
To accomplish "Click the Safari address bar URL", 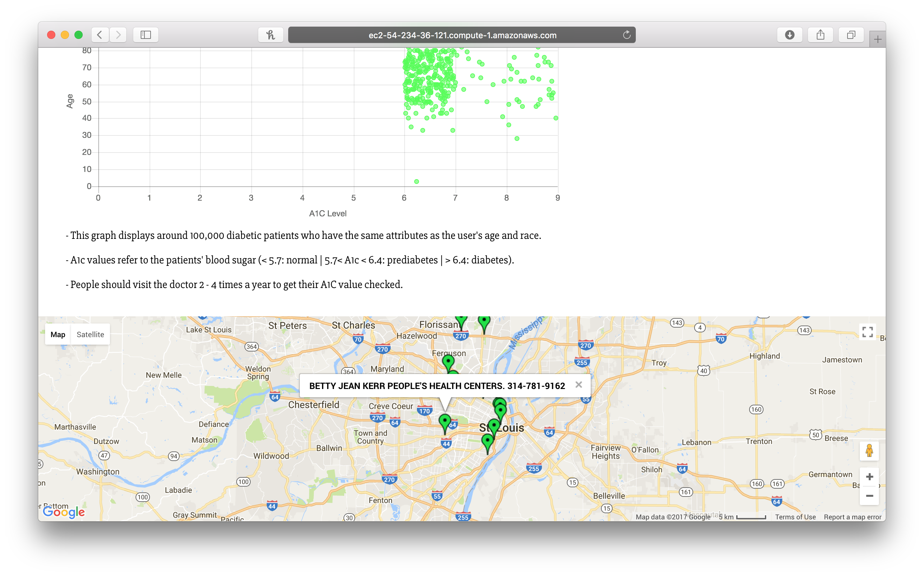I will coord(462,35).
